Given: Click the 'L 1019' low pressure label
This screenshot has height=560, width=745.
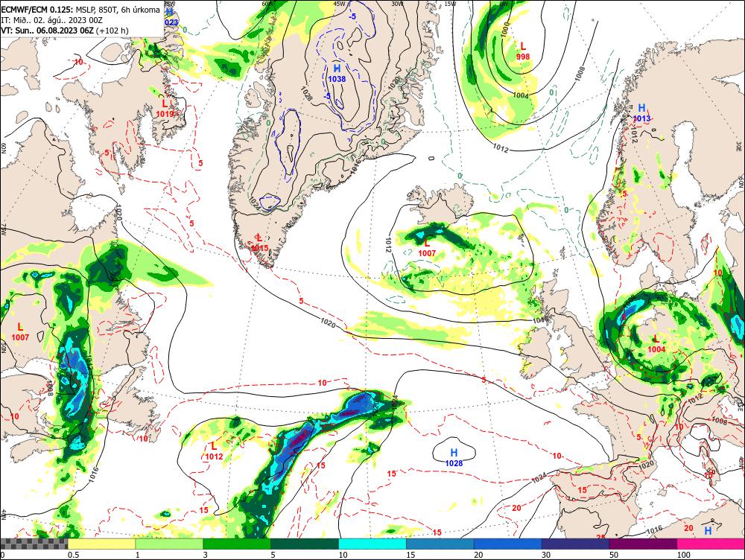Looking at the screenshot, I should coord(165,108).
